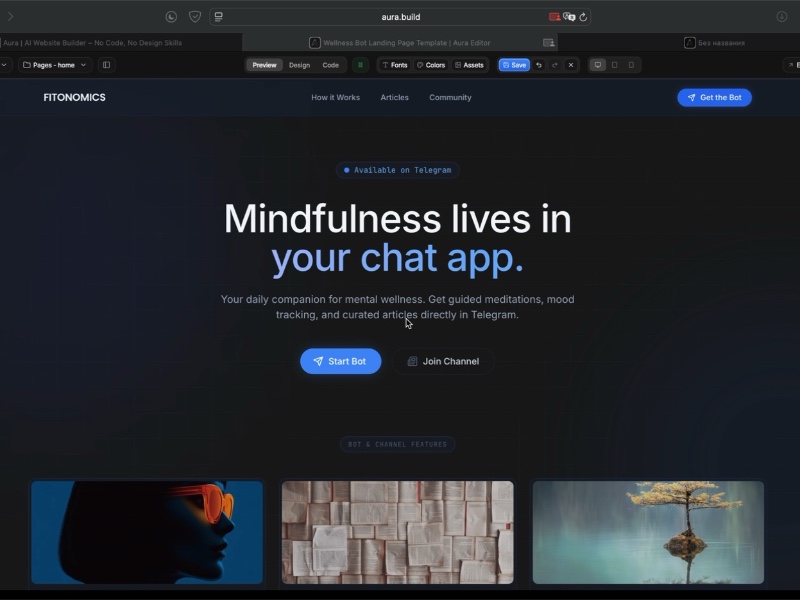800x600 pixels.
Task: Toggle the sidebar panel icon
Action: coord(107,65)
